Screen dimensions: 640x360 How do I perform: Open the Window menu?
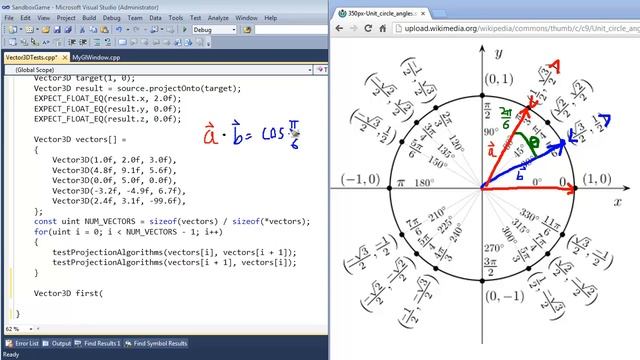click(246, 18)
